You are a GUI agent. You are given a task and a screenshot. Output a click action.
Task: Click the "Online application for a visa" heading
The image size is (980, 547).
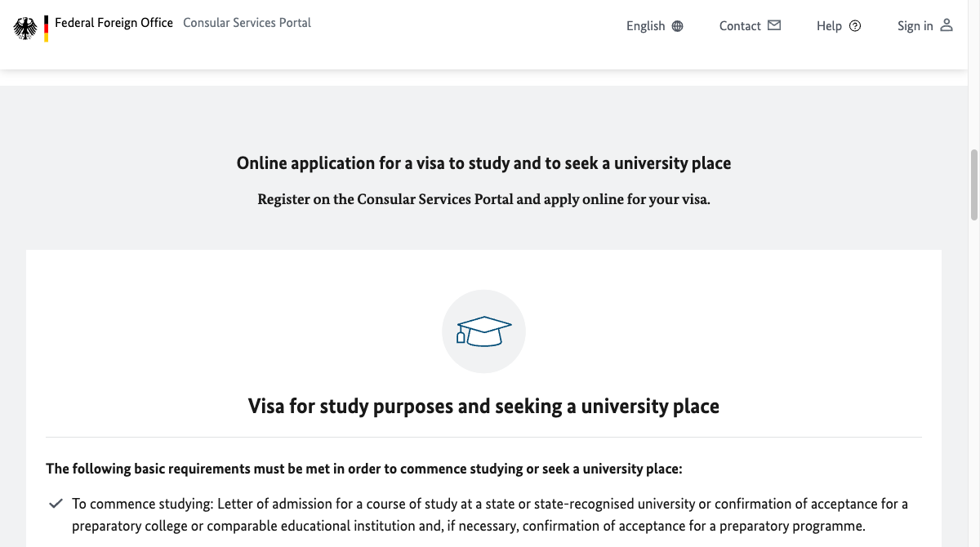(483, 163)
